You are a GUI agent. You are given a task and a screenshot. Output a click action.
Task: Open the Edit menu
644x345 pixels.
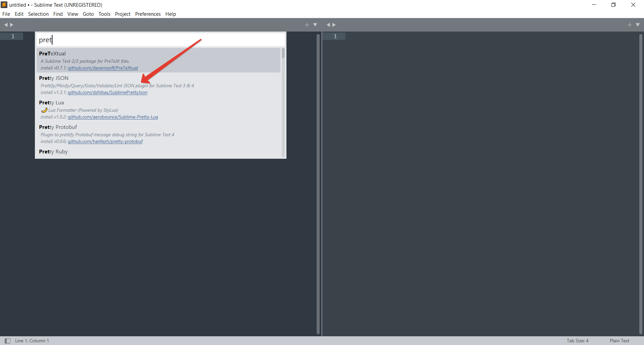[19, 14]
